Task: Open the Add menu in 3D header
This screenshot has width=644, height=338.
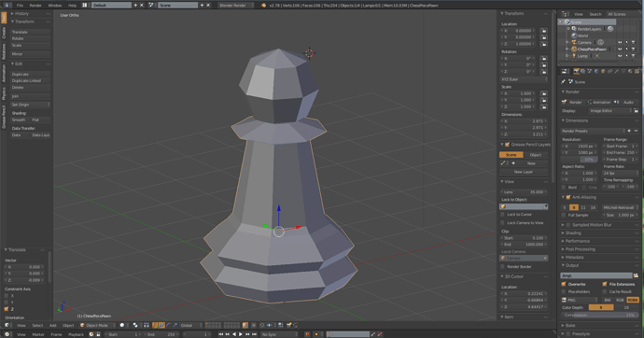Action: pos(52,325)
